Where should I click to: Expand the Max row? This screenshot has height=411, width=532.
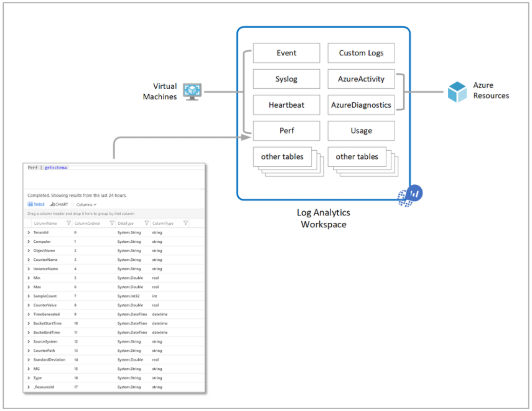pos(29,287)
